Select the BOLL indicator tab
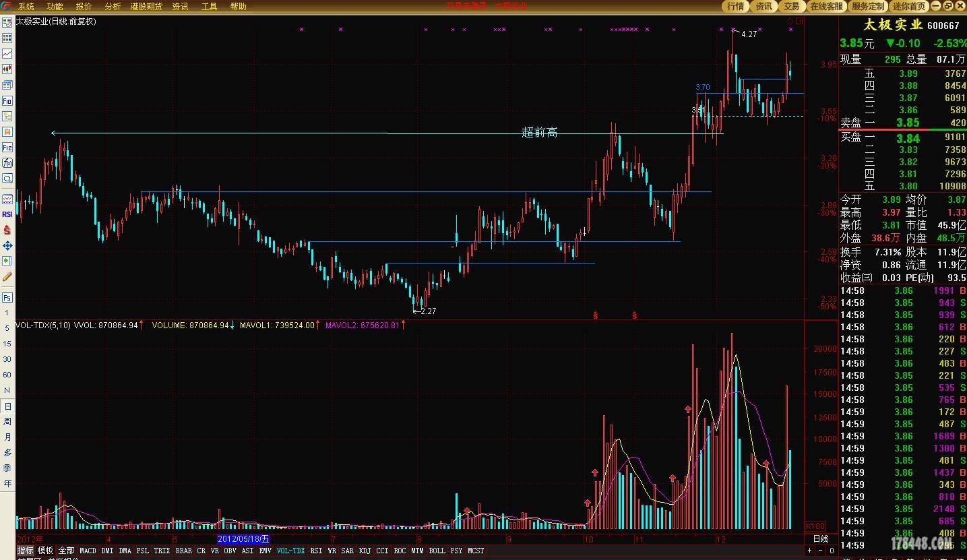This screenshot has height=560, width=967. point(437,551)
